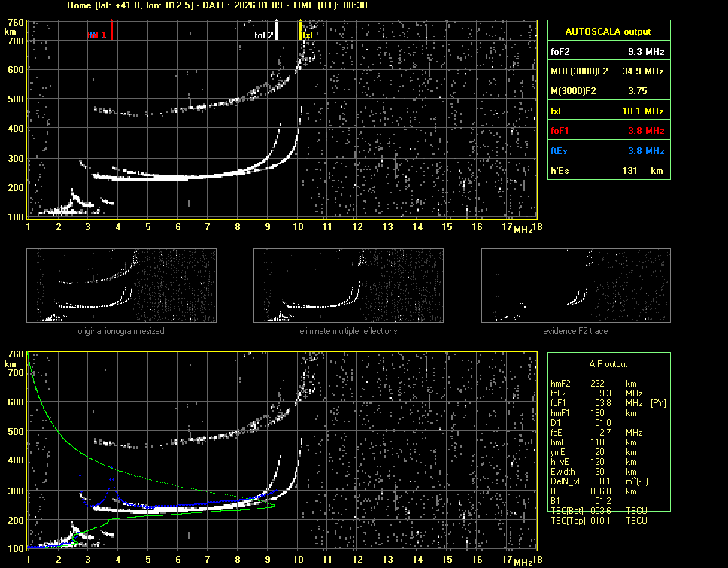
Task: Open the eliminate multiple reflections thumbnail
Action: [348, 286]
